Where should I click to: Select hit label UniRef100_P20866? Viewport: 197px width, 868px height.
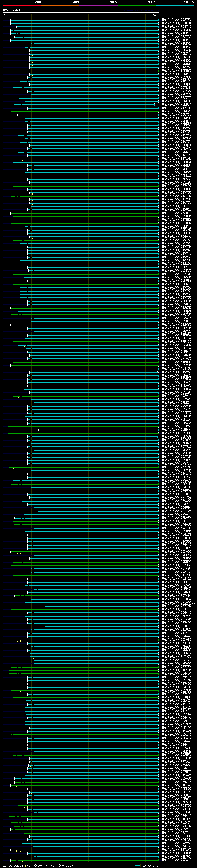pos(177,501)
